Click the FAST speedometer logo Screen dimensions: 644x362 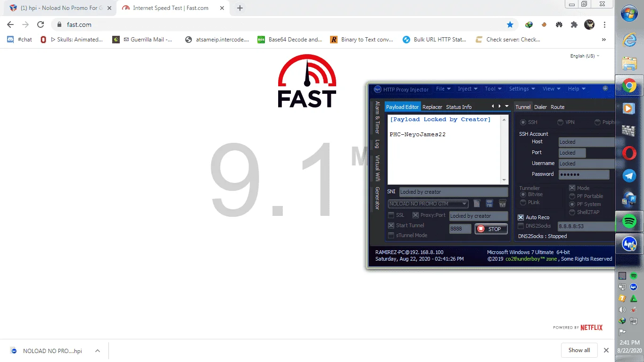307,81
